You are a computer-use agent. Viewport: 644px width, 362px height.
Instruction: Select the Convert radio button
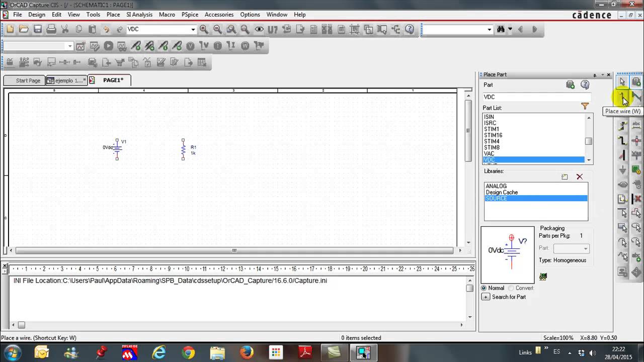(x=511, y=288)
